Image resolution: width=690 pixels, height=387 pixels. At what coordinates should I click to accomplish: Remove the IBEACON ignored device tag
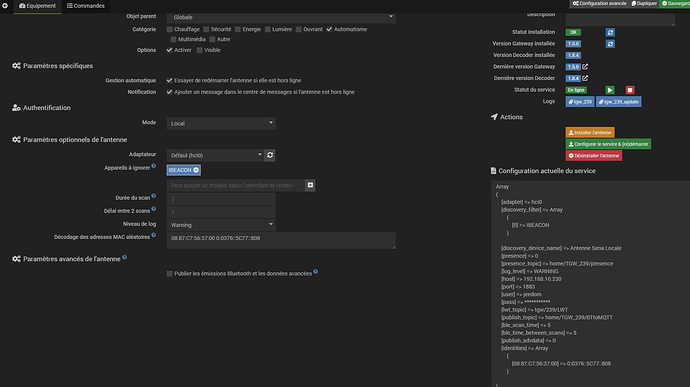pyautogui.click(x=196, y=170)
